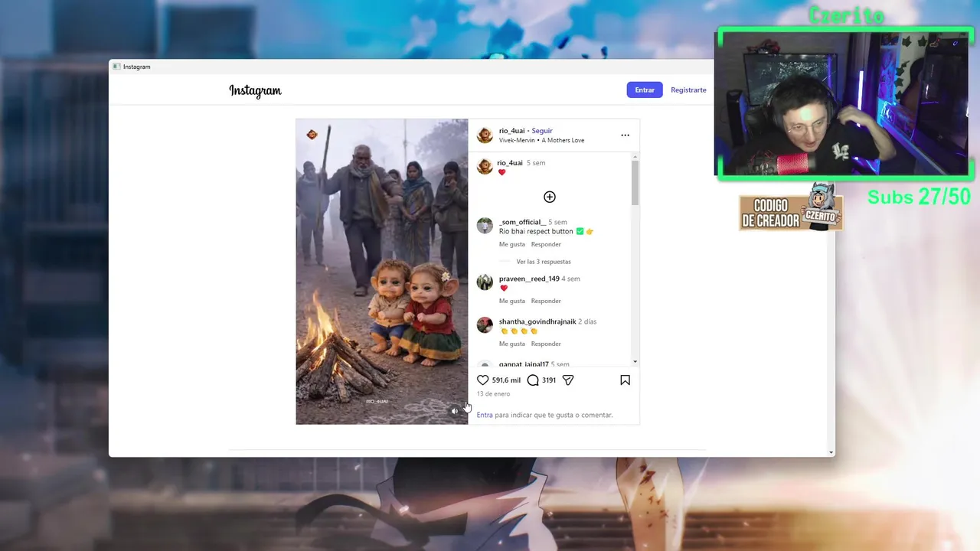Open shantha_govindhrajnaik avatar

click(x=485, y=324)
